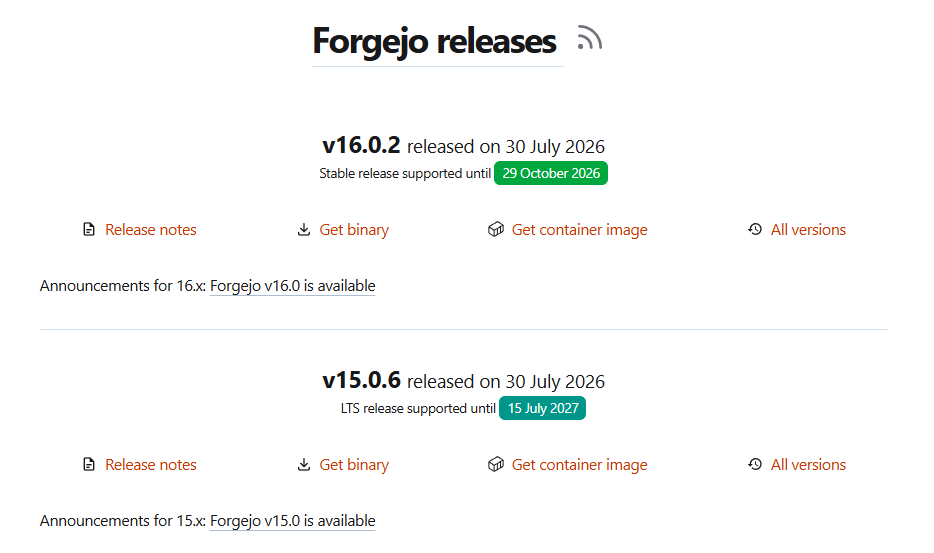Viewport: 934px width, 553px height.
Task: Click the document icon for v15.0.6 release notes
Action: click(x=89, y=464)
